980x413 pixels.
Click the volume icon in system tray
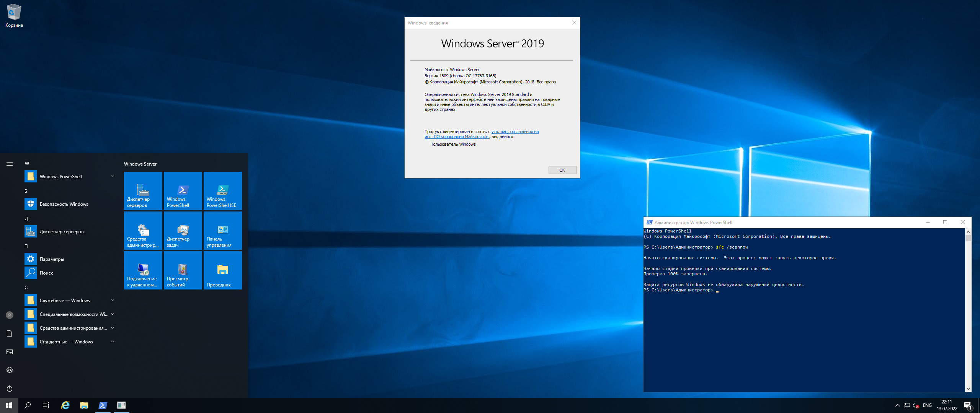(916, 405)
